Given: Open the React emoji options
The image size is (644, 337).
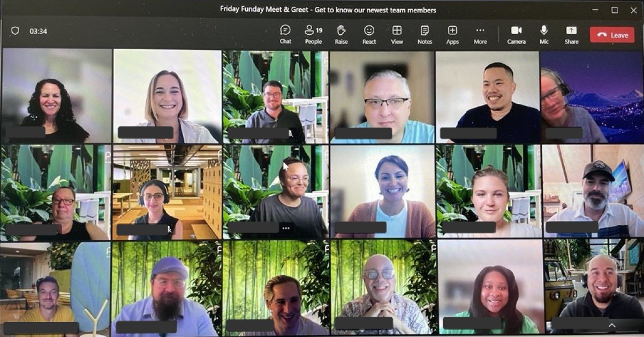Looking at the screenshot, I should pos(369,35).
